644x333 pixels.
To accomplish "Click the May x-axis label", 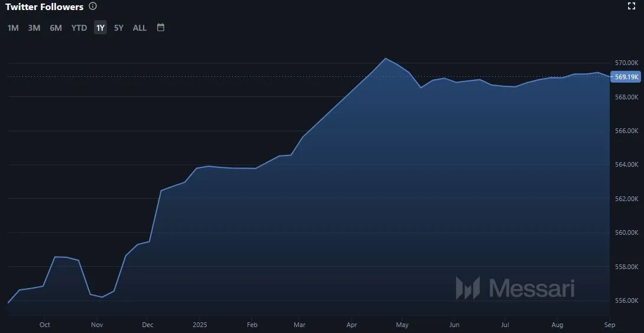I will coord(402,325).
